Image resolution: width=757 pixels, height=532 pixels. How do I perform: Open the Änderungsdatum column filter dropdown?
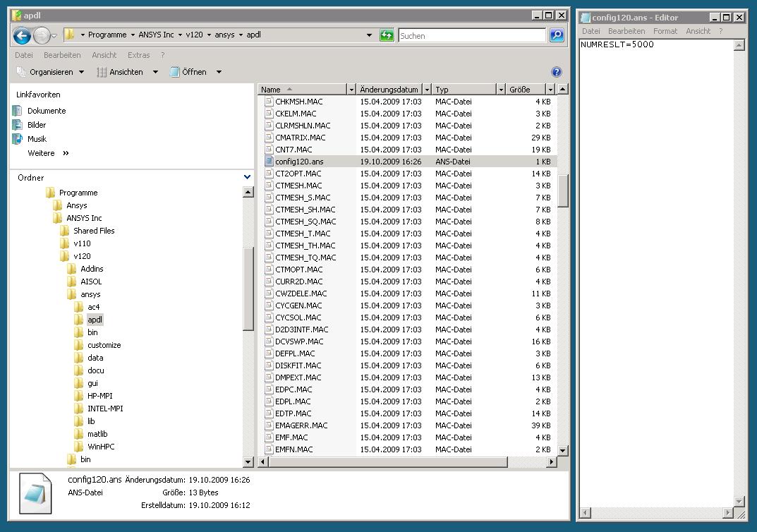(x=427, y=90)
